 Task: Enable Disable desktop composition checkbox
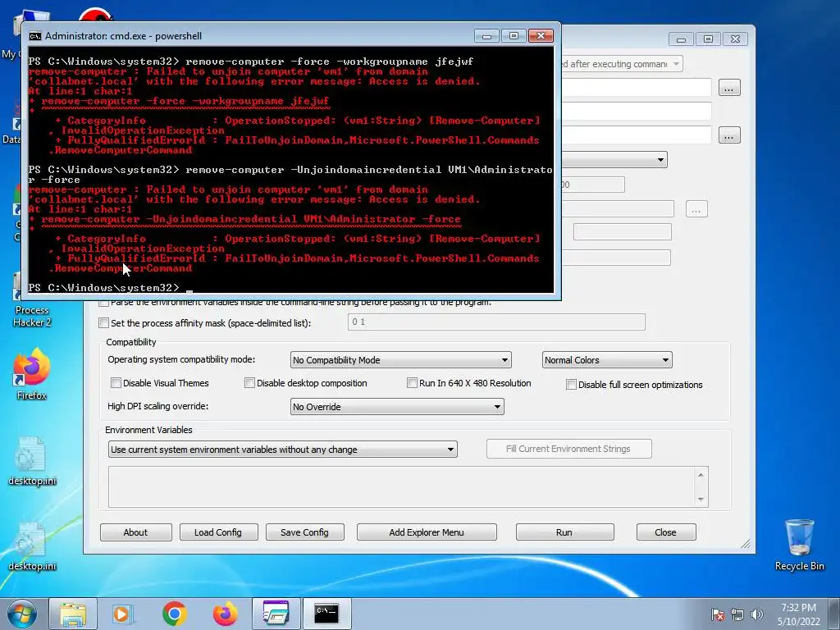coord(249,383)
